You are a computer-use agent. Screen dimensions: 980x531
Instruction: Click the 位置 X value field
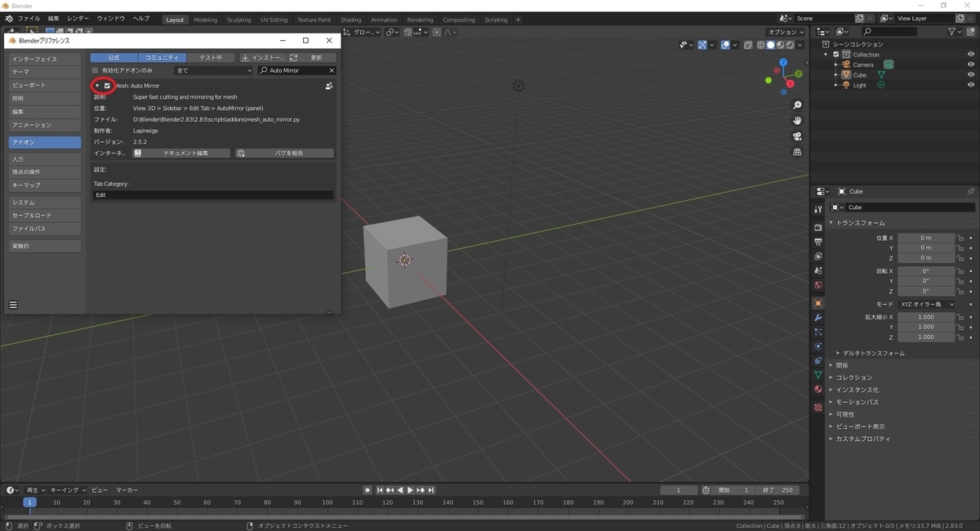pos(926,238)
